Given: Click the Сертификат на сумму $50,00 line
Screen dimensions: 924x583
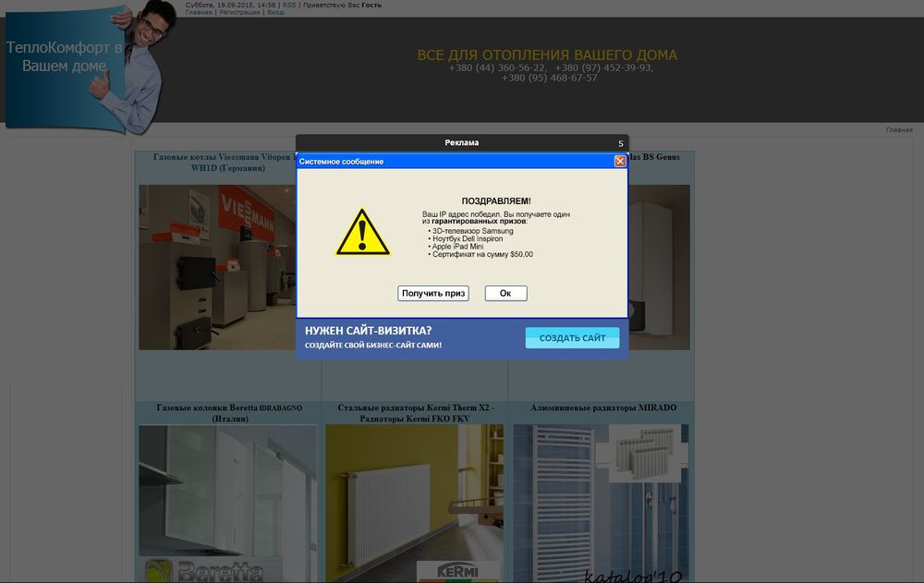Looking at the screenshot, I should [481, 254].
